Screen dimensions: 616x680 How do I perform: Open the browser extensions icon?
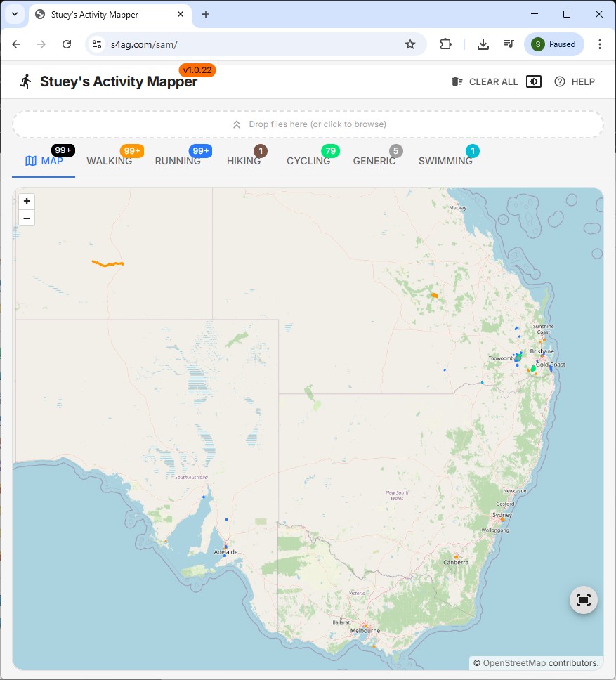pyautogui.click(x=445, y=44)
